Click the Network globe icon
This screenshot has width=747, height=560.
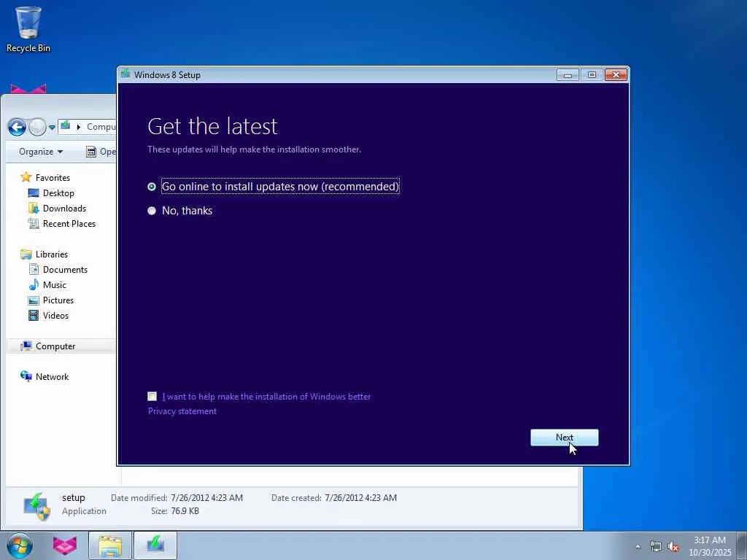pos(26,376)
